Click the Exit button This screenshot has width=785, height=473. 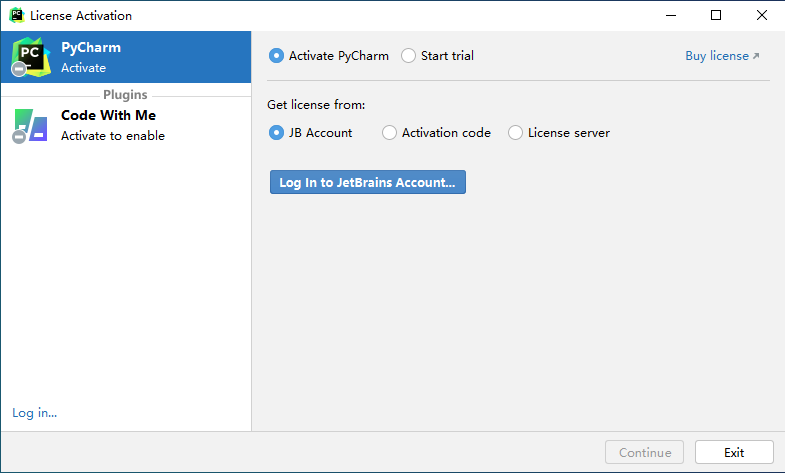734,452
